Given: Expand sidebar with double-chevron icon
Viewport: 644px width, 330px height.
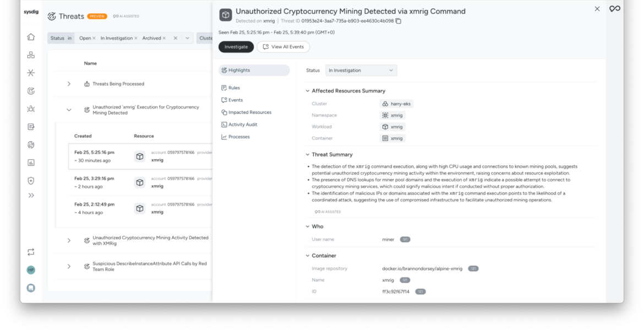Looking at the screenshot, I should (x=31, y=196).
